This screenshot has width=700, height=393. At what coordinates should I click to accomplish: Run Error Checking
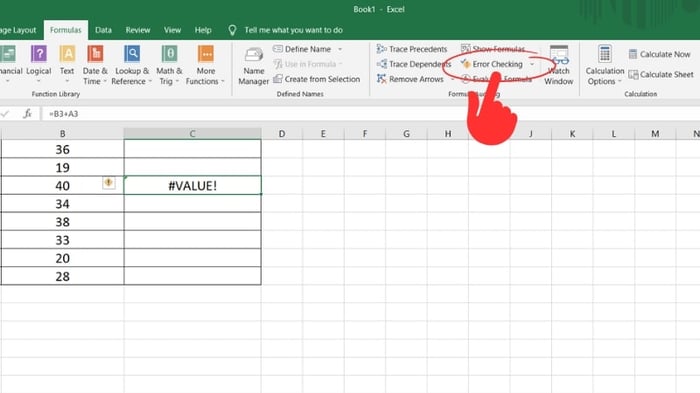tap(492, 64)
